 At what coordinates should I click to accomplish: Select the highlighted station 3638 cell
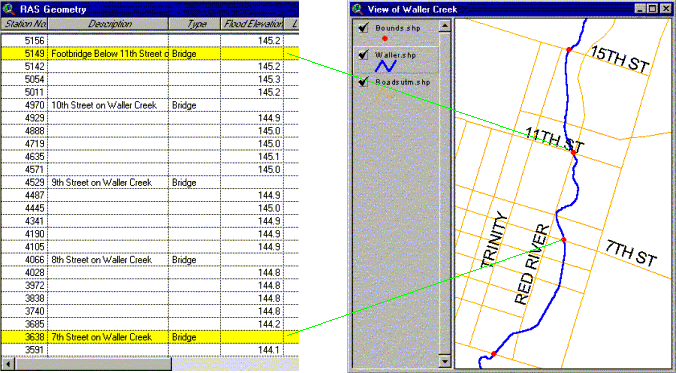pyautogui.click(x=25, y=337)
